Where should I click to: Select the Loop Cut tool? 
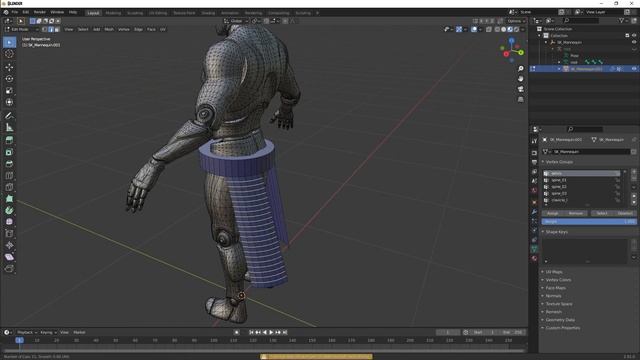(x=9, y=176)
